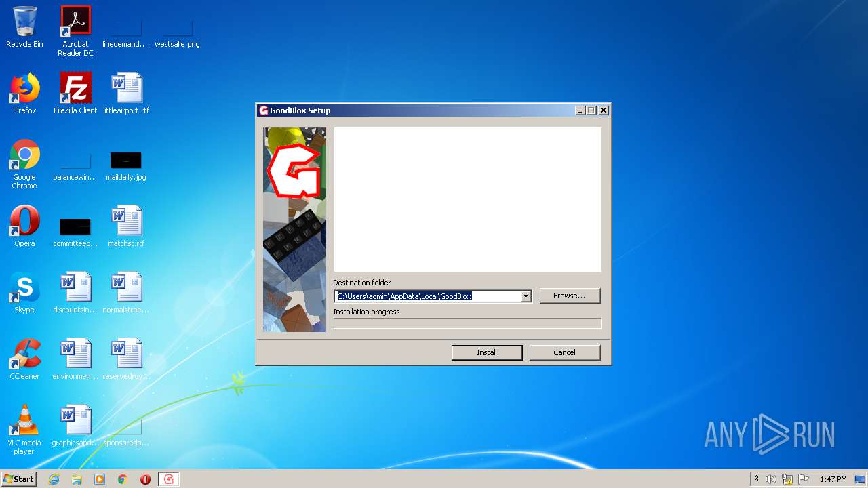Open the clock showing 1:47 PM
This screenshot has width=868, height=488.
tap(833, 479)
